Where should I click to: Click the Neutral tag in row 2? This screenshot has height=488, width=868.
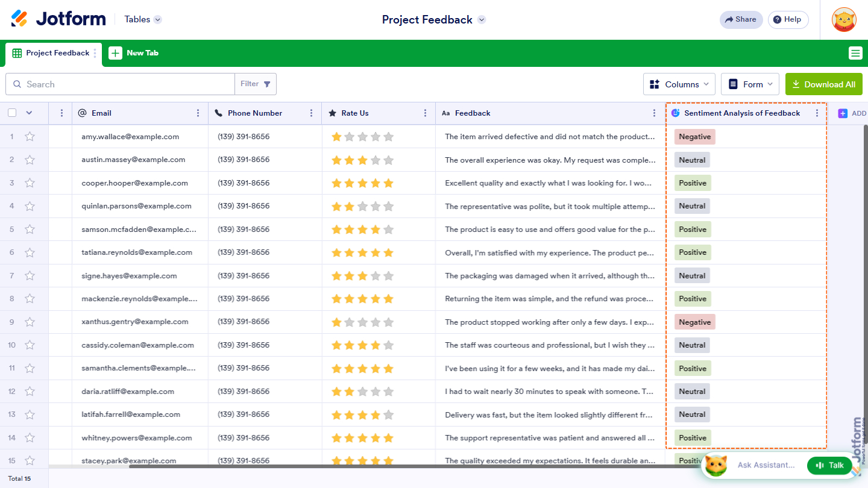coord(692,160)
